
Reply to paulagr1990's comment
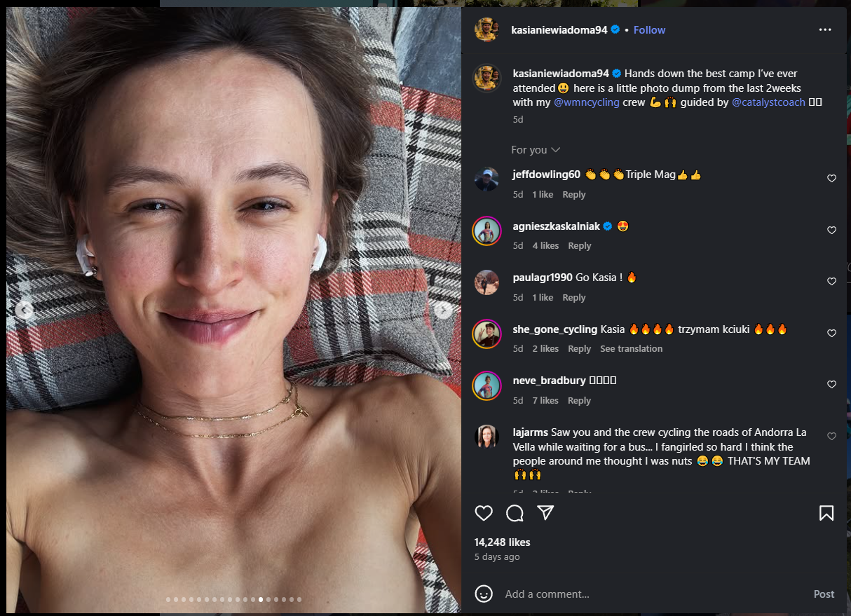click(x=574, y=298)
